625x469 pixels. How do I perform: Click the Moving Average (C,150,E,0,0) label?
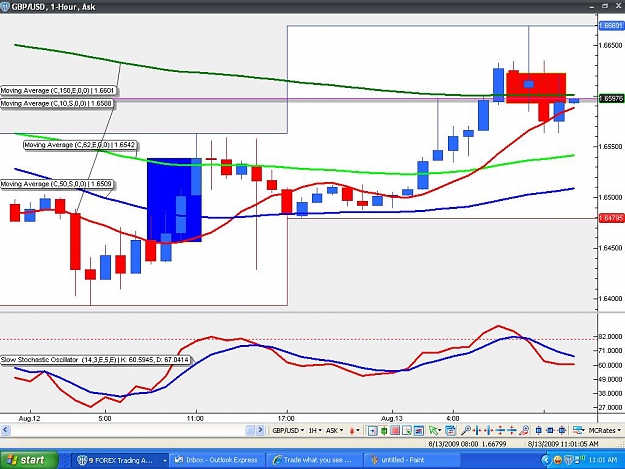click(58, 91)
